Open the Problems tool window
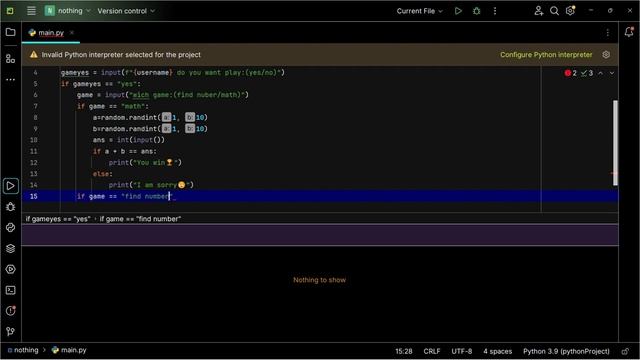 (11, 311)
